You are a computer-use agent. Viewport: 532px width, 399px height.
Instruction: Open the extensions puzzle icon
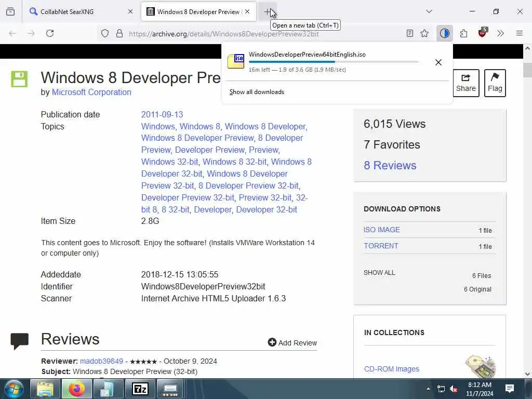[x=463, y=33]
